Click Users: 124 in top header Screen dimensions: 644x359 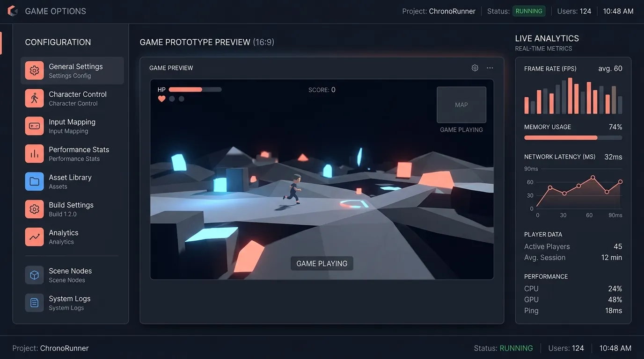coord(574,11)
